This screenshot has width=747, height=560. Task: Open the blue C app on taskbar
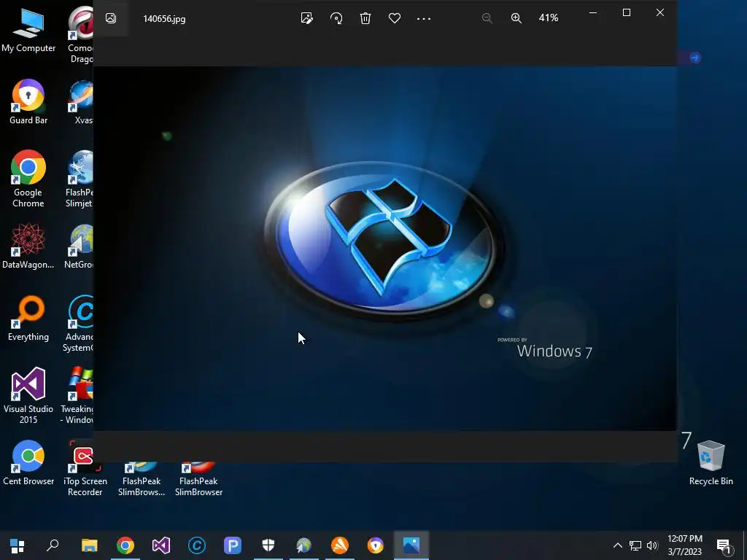tap(197, 545)
